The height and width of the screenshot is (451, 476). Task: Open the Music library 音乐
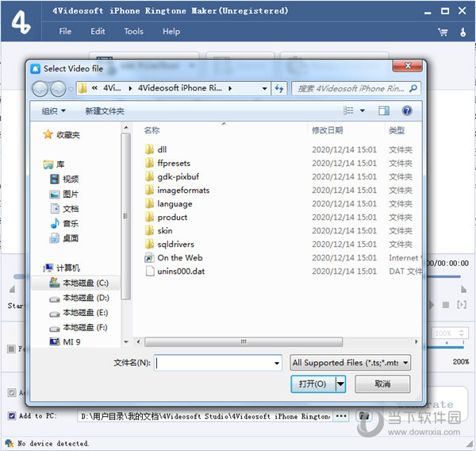pos(64,223)
